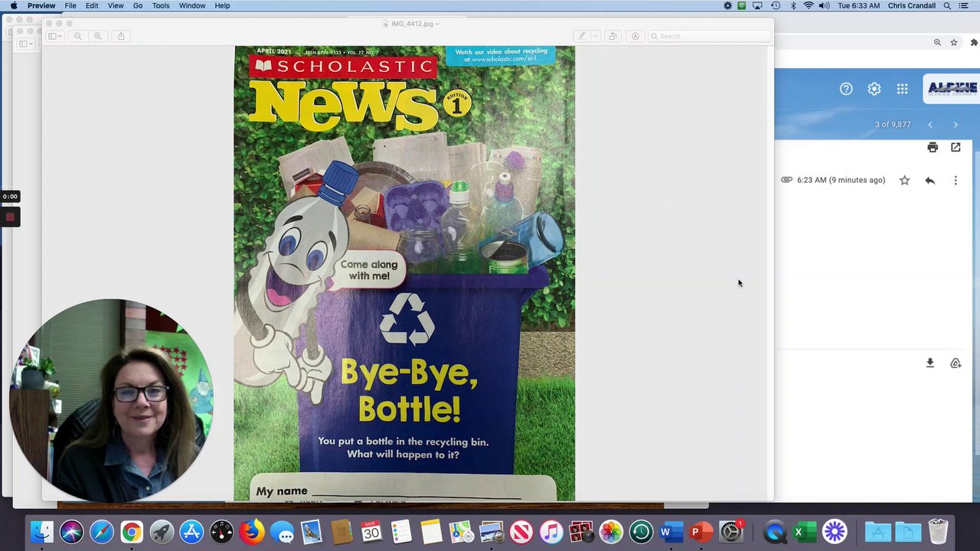Open the App Store from the dock
Image resolution: width=980 pixels, height=551 pixels.
pyautogui.click(x=191, y=531)
